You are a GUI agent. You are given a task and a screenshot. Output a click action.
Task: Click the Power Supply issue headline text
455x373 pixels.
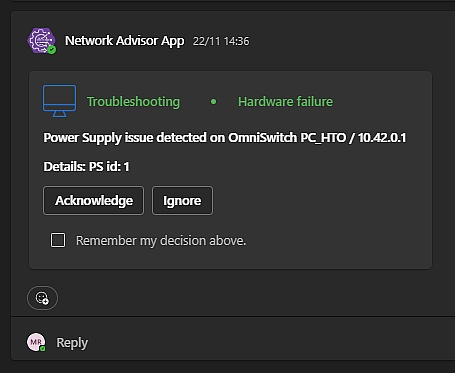point(225,138)
